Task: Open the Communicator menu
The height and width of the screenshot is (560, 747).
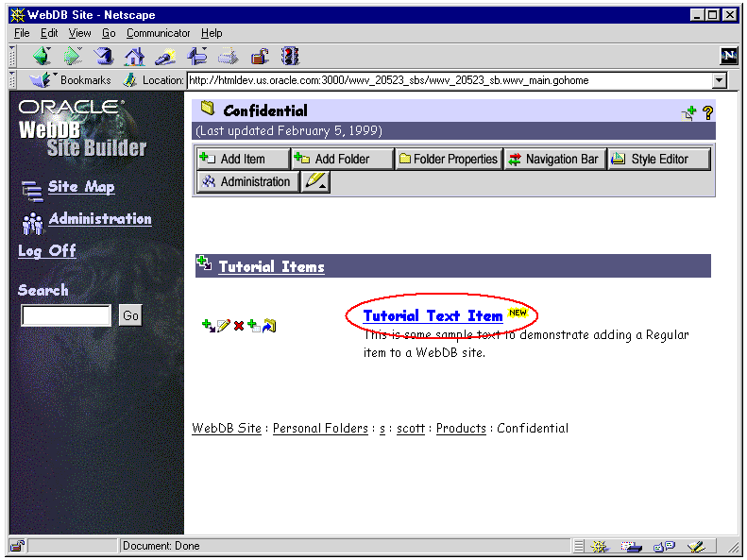Action: pyautogui.click(x=158, y=33)
